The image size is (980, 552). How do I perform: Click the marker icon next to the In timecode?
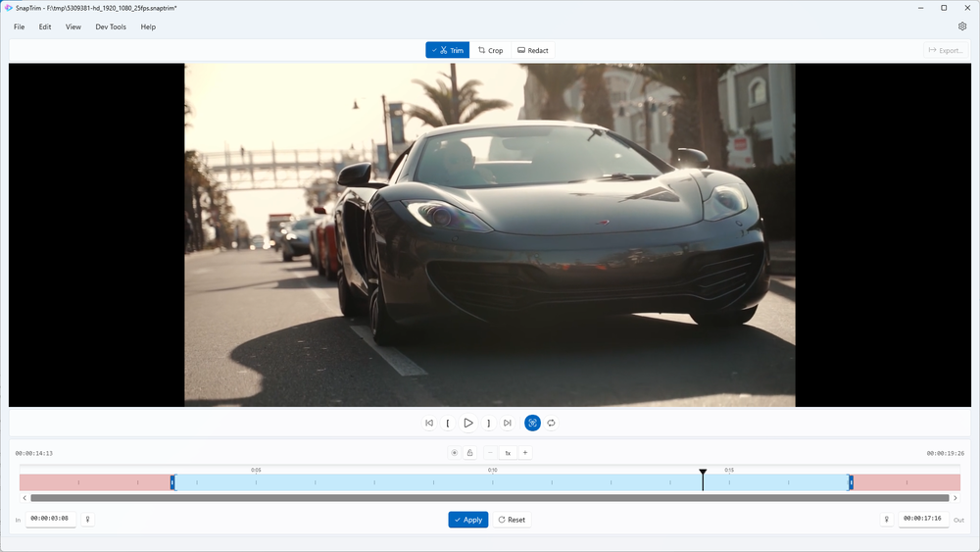click(87, 519)
